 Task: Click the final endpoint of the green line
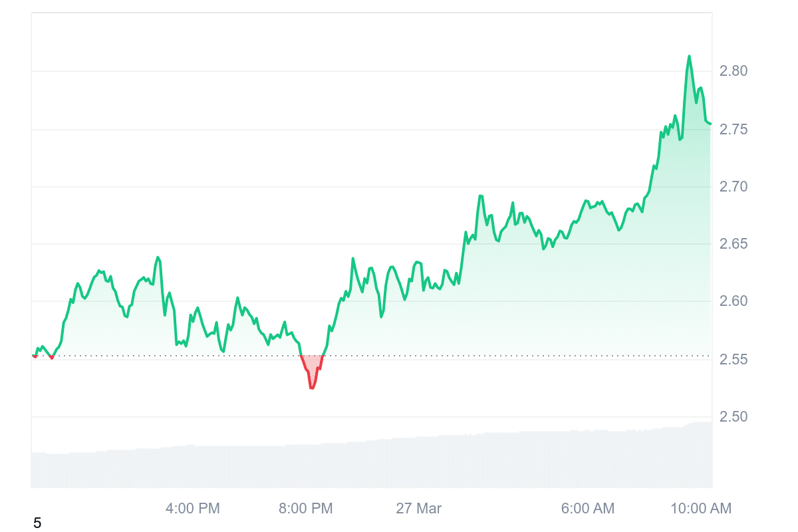[x=710, y=123]
